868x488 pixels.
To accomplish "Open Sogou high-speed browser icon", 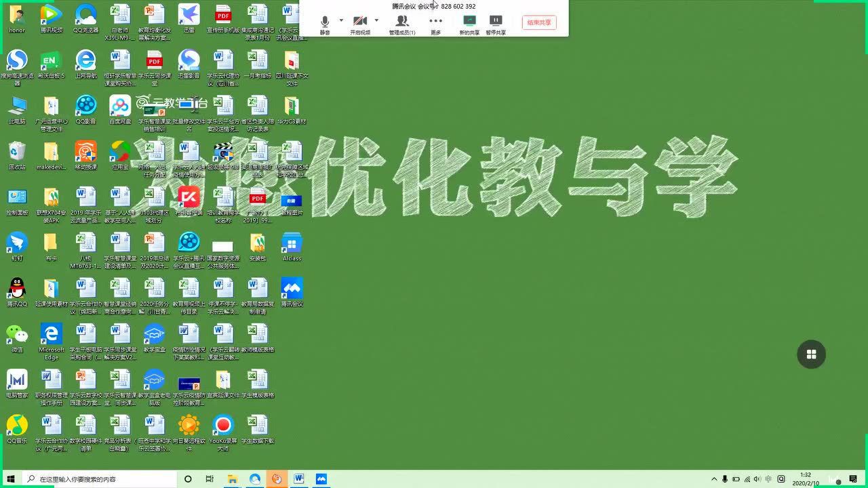I will point(17,67).
